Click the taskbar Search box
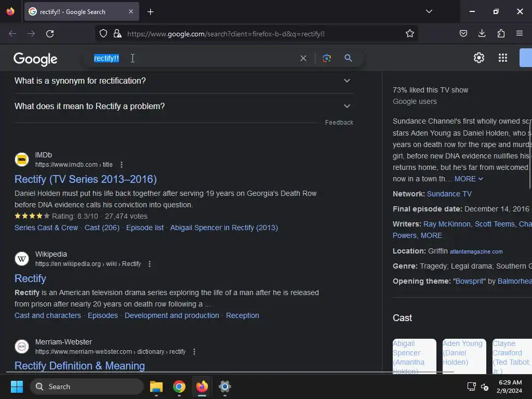532x399 pixels. coord(87,387)
